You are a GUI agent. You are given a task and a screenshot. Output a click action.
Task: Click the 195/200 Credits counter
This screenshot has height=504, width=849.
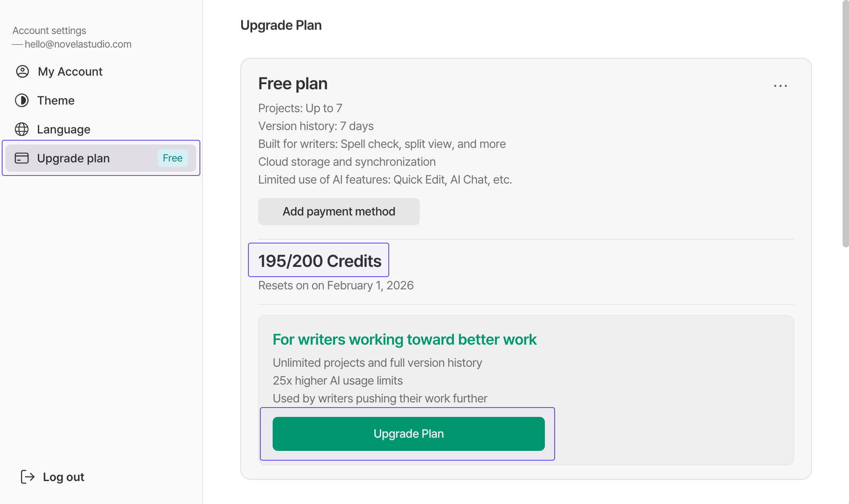click(319, 261)
